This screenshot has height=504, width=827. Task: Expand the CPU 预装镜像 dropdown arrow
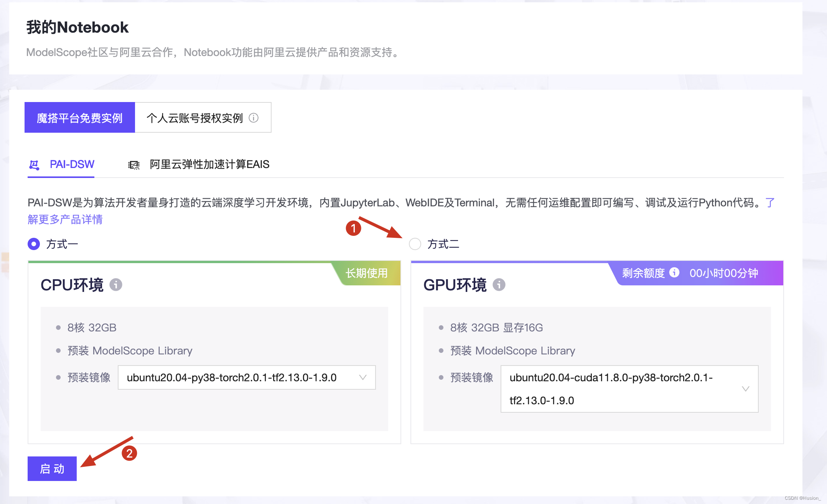[x=362, y=377]
